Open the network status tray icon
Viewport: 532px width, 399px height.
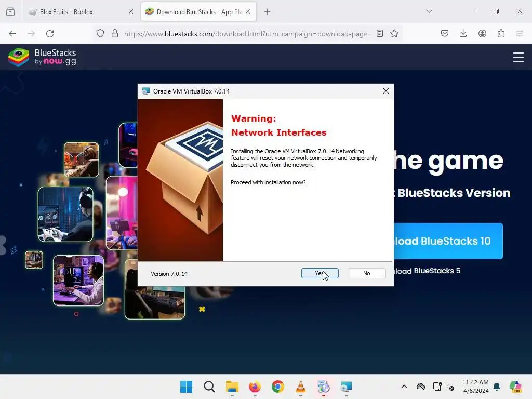coord(437,387)
